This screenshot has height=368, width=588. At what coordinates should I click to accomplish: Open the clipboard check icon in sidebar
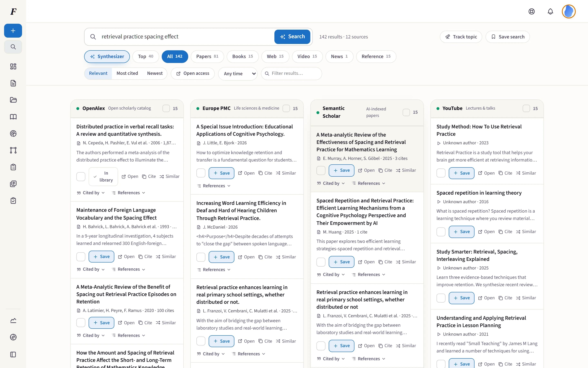[13, 201]
